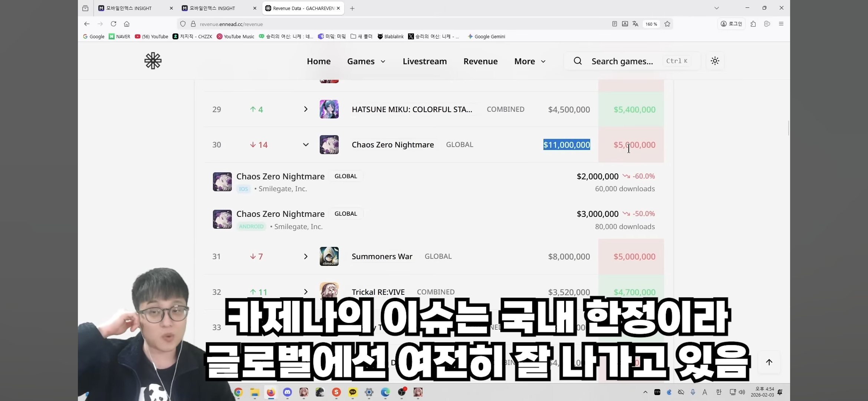This screenshot has height=401, width=868.
Task: Open the Firefox hamburger menu
Action: tap(781, 24)
